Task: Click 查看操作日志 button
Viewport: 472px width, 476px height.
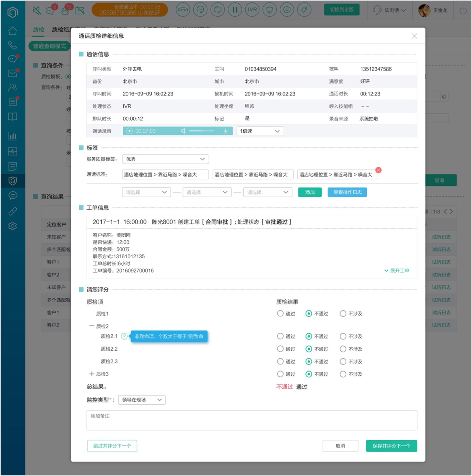Action: (x=347, y=192)
